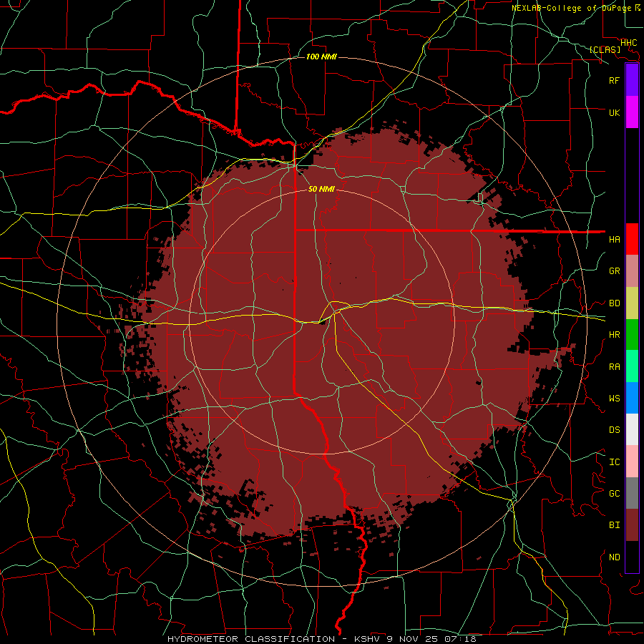This screenshot has height=644, width=644.
Task: Click the blue WS legend swatch
Action: coord(632,398)
